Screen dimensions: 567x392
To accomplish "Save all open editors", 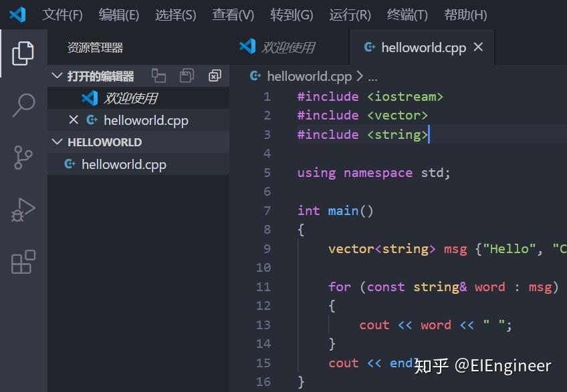I will (186, 76).
